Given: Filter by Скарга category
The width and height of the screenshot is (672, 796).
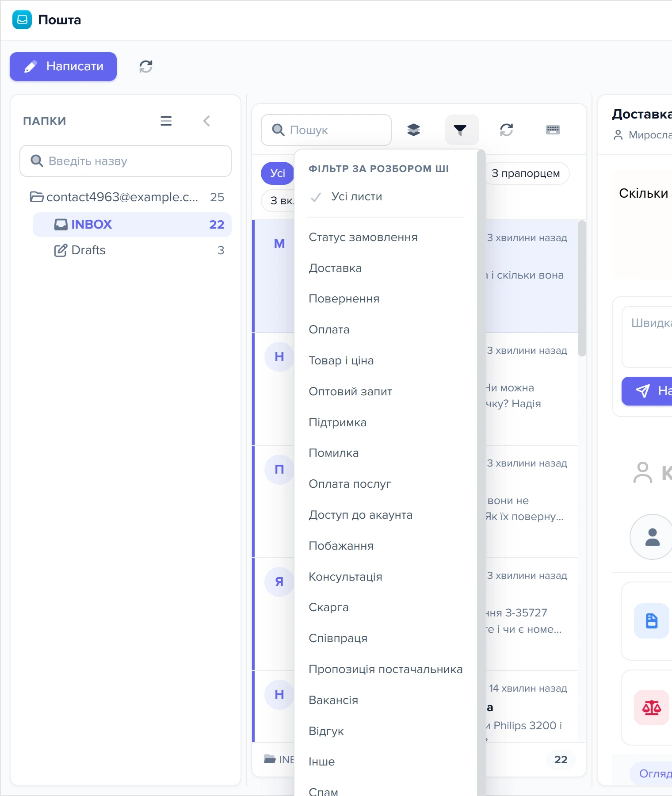Looking at the screenshot, I should click(386, 608).
